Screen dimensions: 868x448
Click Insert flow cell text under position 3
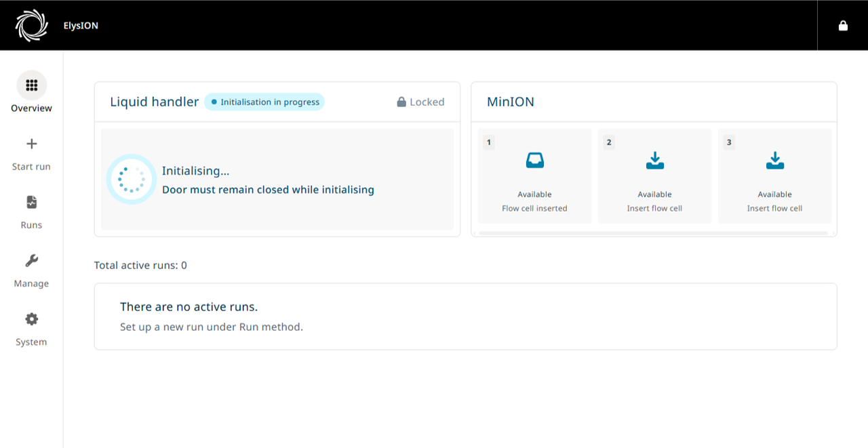pos(774,208)
